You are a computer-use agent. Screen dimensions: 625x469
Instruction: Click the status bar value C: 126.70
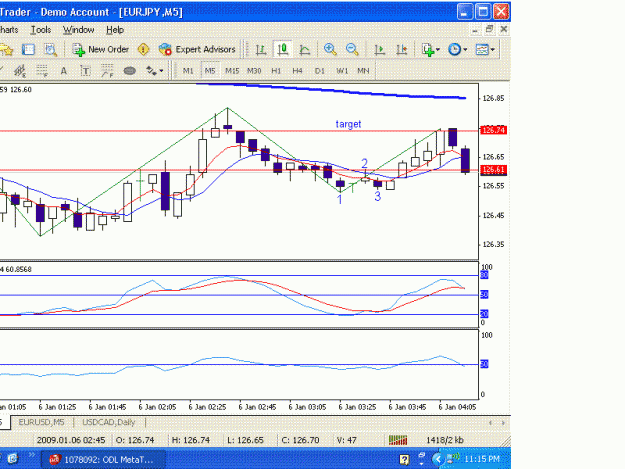tap(300, 440)
